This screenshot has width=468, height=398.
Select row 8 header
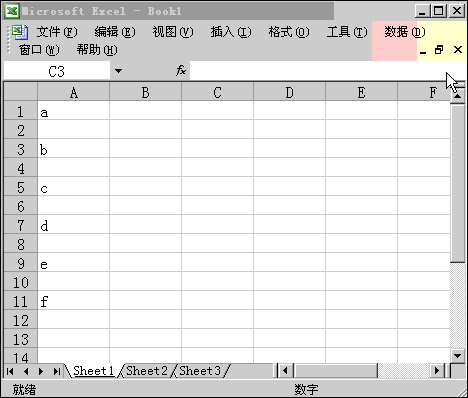coord(21,244)
